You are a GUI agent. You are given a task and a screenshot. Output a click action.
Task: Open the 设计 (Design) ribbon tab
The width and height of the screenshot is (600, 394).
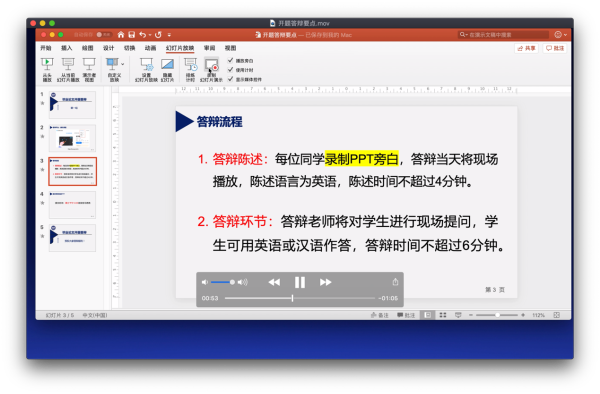[108, 48]
